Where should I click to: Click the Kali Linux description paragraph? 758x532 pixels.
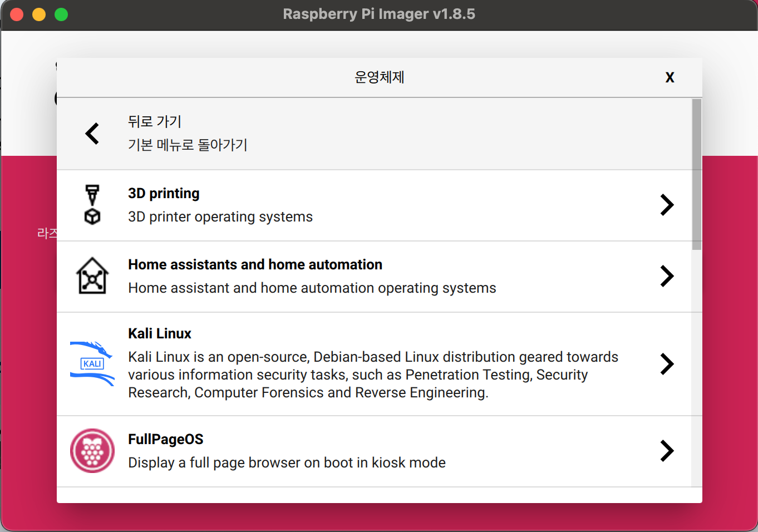click(x=373, y=375)
